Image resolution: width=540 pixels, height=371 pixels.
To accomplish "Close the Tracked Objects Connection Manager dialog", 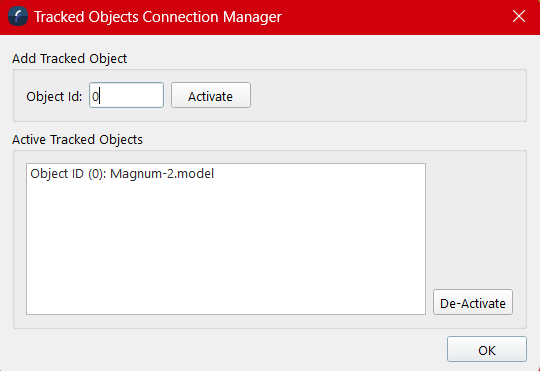I will click(x=519, y=16).
